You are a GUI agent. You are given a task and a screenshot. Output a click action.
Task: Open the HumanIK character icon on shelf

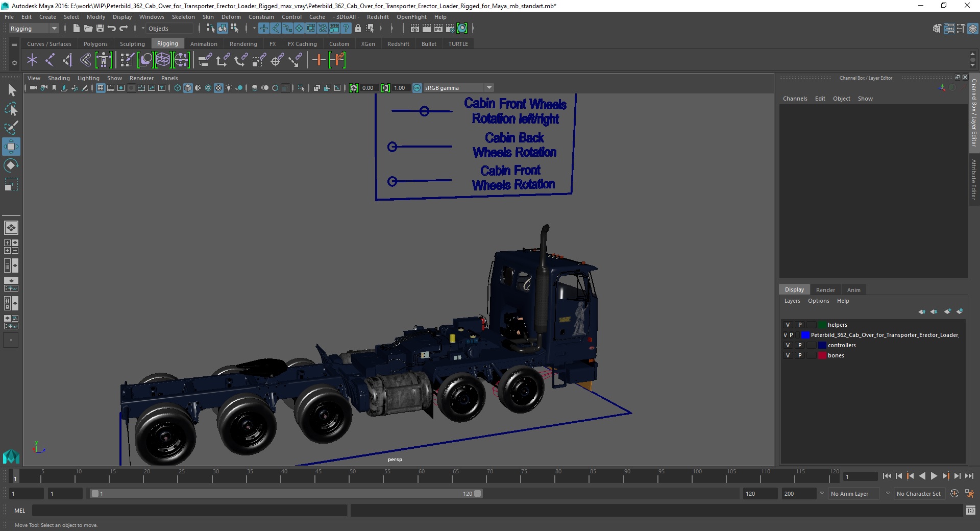click(104, 60)
